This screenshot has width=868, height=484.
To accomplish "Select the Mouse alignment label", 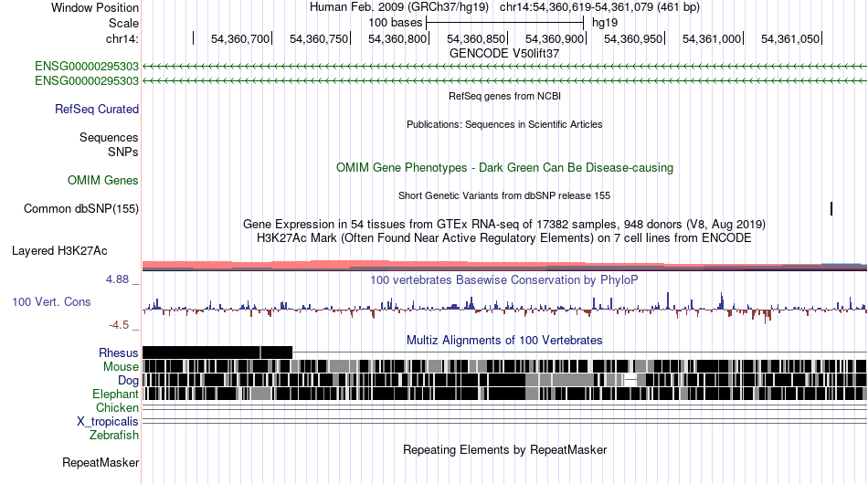I will [x=121, y=367].
